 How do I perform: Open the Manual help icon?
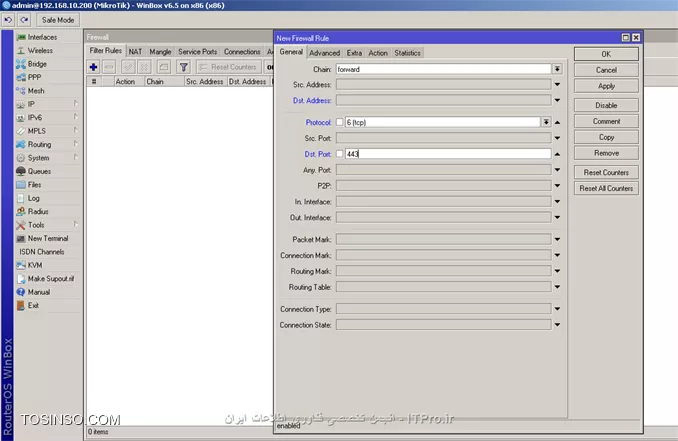pyautogui.click(x=21, y=292)
